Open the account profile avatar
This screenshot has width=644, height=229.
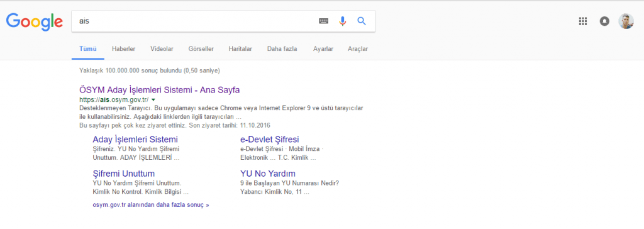pyautogui.click(x=626, y=21)
